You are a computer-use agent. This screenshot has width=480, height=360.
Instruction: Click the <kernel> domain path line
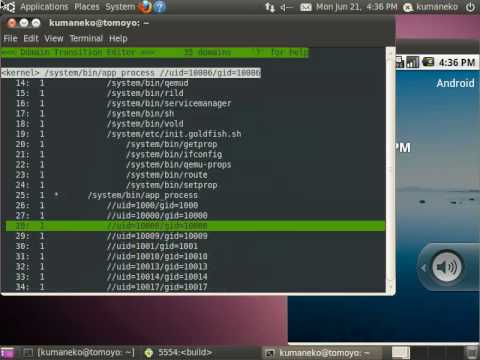pos(131,73)
